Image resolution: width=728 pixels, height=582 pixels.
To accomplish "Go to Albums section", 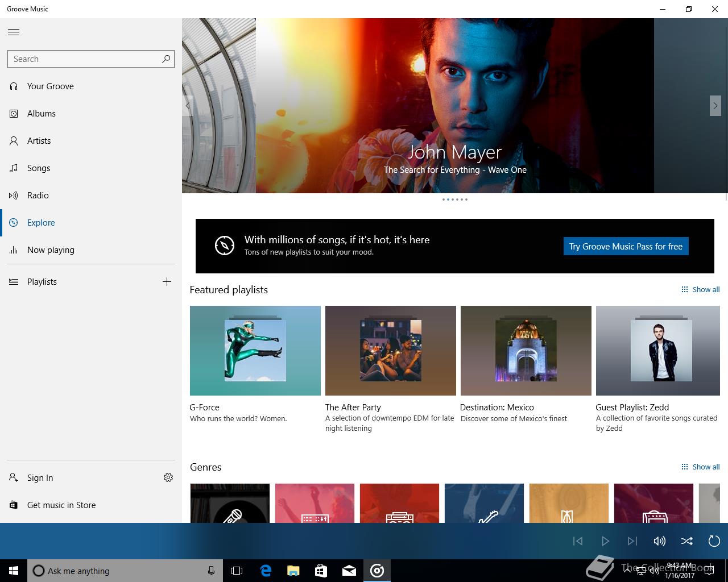I will pos(91,114).
